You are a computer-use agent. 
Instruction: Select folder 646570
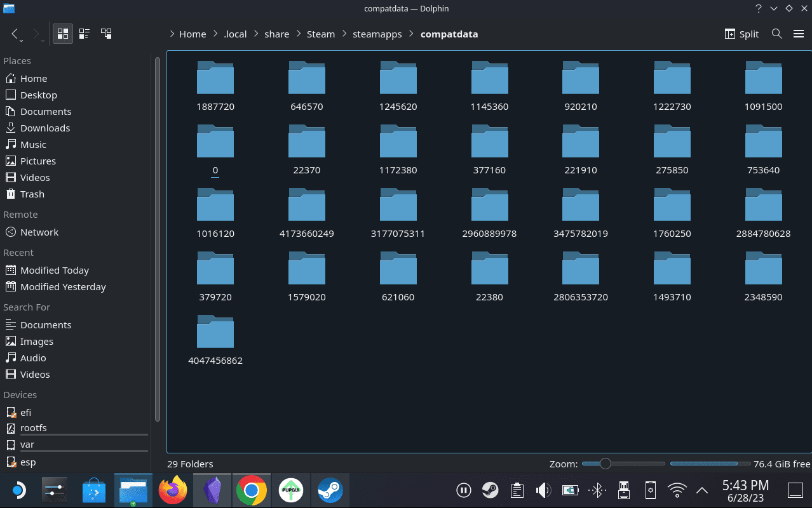click(307, 86)
